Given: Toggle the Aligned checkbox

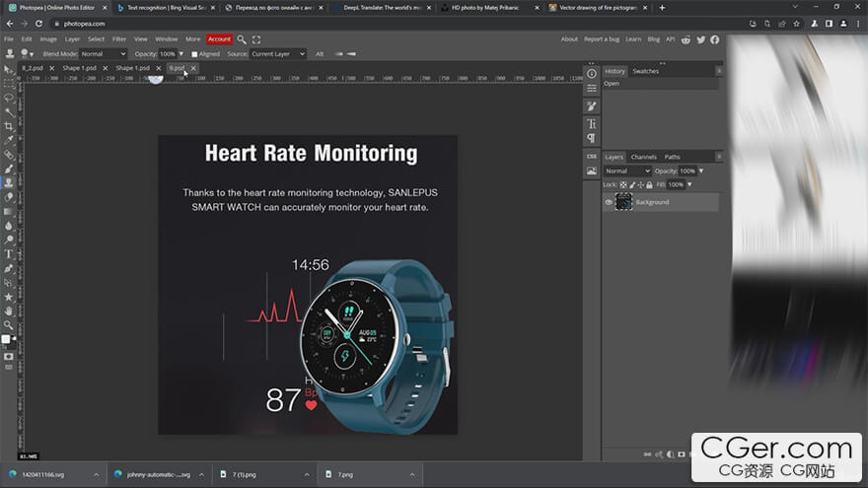Looking at the screenshot, I should click(194, 54).
